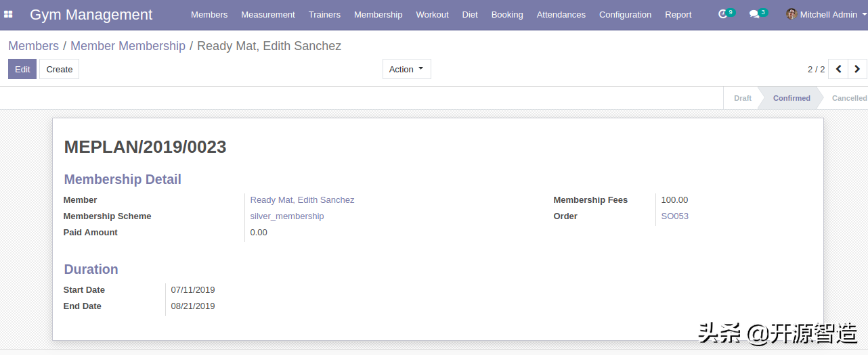Open the Configuration menu
The image size is (868, 355).
coord(625,14)
